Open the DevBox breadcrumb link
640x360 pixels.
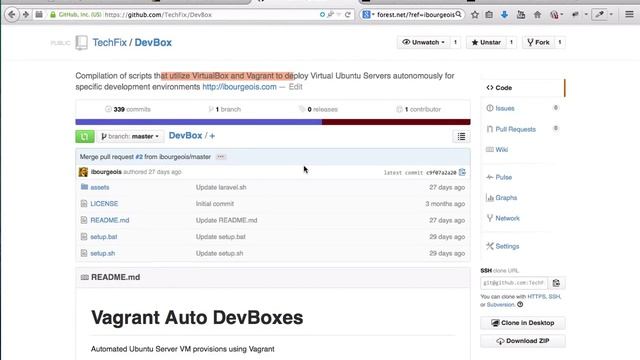tap(185, 136)
